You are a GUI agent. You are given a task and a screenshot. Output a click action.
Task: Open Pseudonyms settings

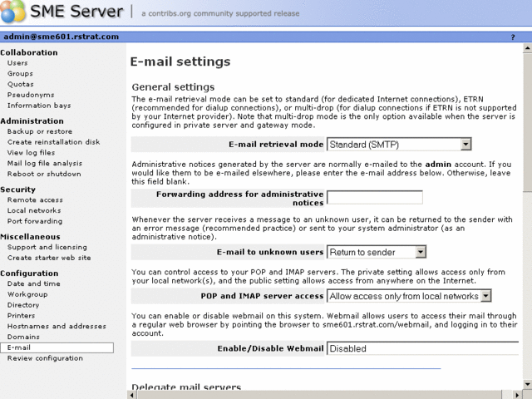(x=31, y=95)
